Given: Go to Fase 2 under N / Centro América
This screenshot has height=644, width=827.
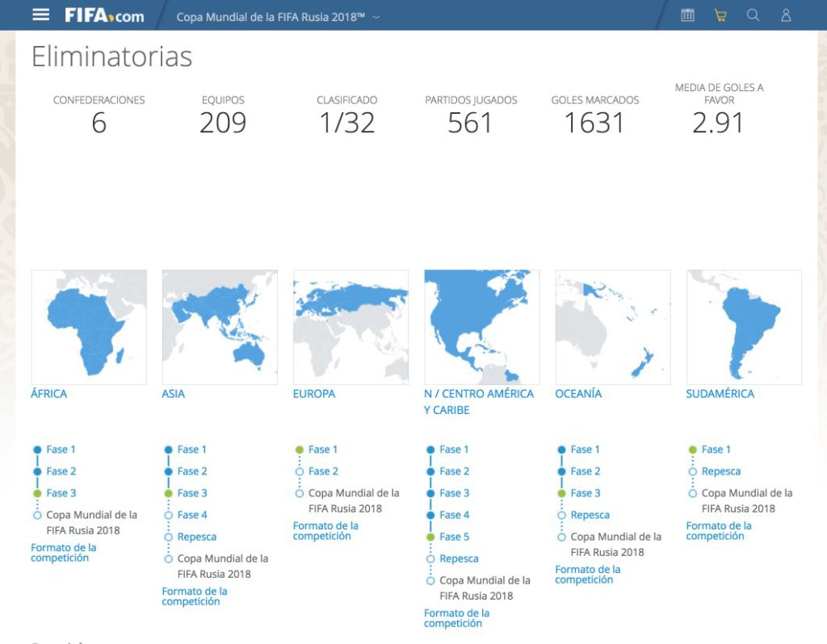Looking at the screenshot, I should click(x=454, y=471).
